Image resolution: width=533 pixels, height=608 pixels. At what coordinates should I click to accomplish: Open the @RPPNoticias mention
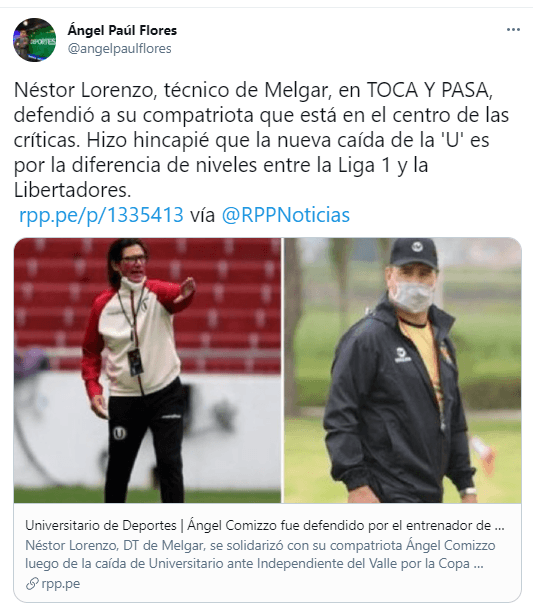click(286, 214)
